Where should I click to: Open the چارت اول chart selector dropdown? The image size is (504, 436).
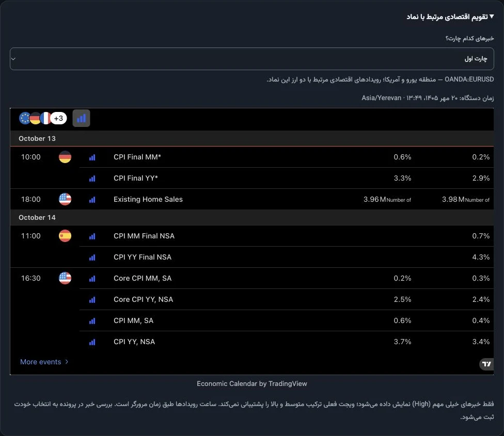click(x=251, y=59)
